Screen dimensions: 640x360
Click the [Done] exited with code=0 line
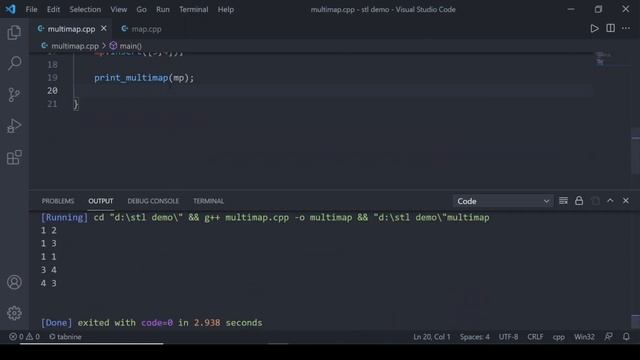tap(151, 322)
